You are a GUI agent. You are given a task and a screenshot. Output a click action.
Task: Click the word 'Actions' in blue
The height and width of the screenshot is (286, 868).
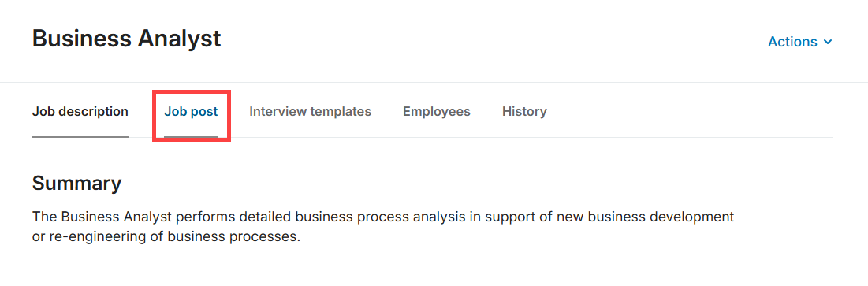tap(793, 42)
